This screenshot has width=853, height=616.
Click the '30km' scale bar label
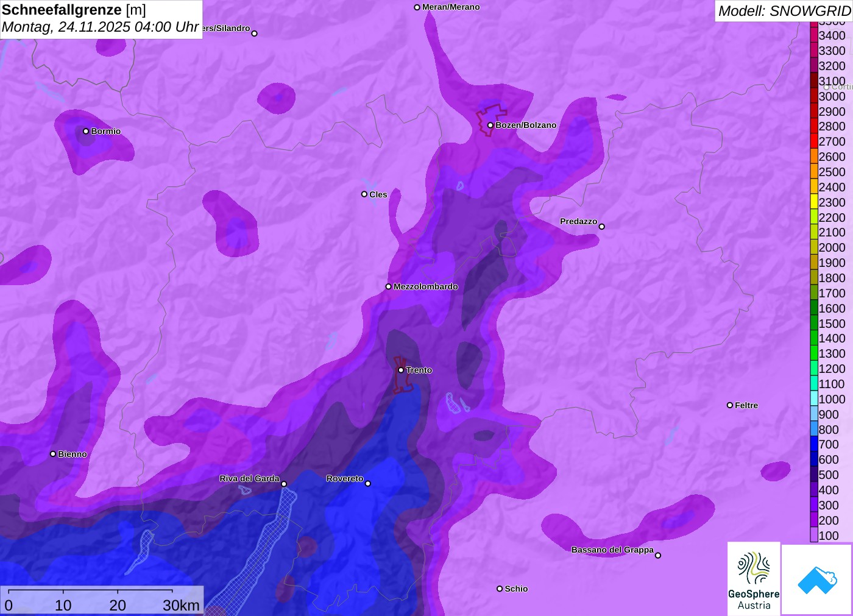coord(181,605)
